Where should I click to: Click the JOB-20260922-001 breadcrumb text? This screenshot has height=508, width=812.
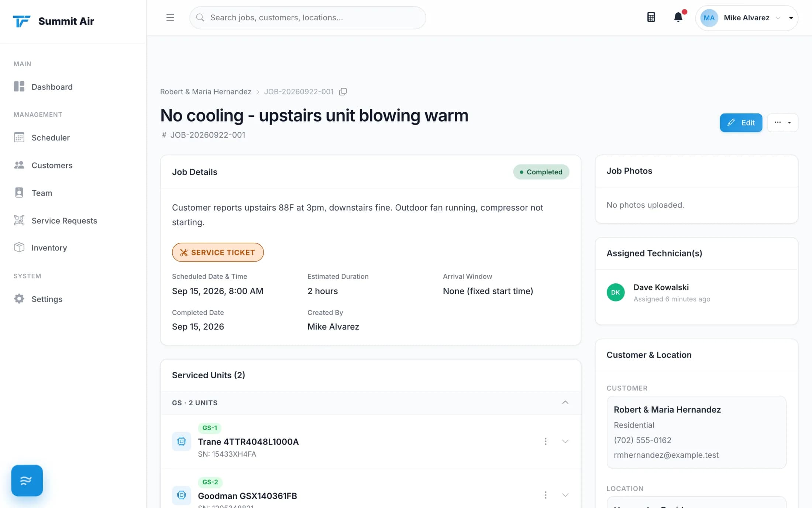[x=299, y=92]
